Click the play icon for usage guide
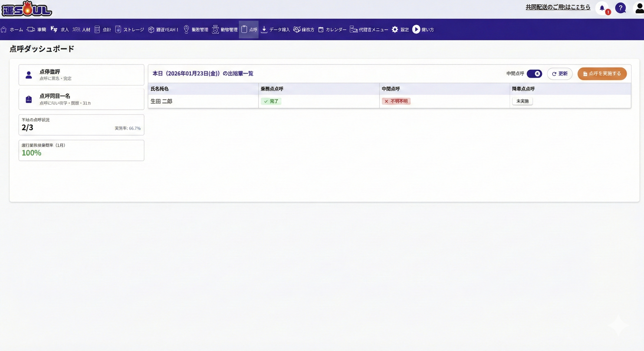The height and width of the screenshot is (351, 644). [x=416, y=29]
